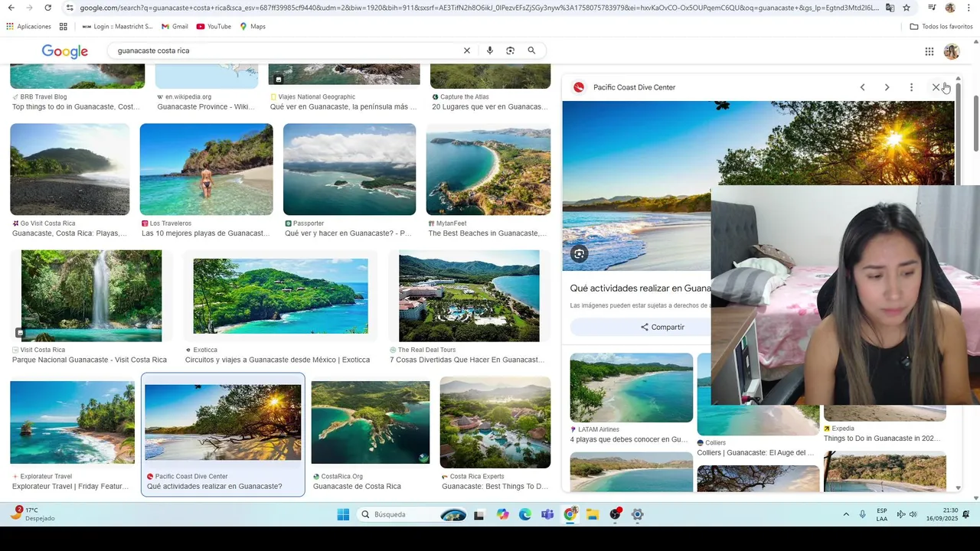Open Exoticca peninsula image

[280, 296]
